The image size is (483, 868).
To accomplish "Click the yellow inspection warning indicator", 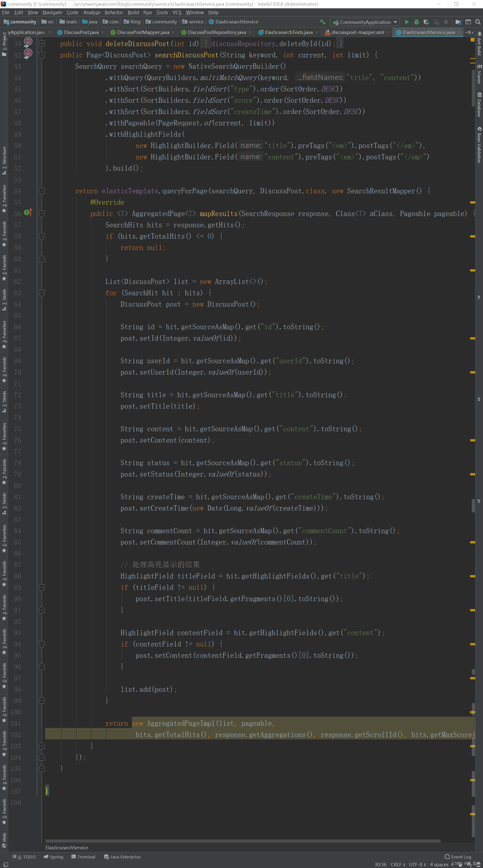I will click(473, 40).
